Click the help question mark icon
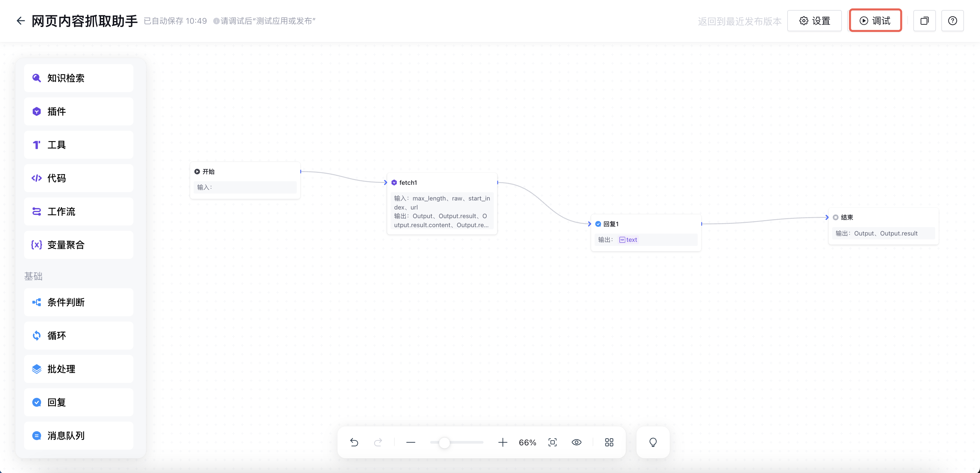980x473 pixels. (x=952, y=21)
